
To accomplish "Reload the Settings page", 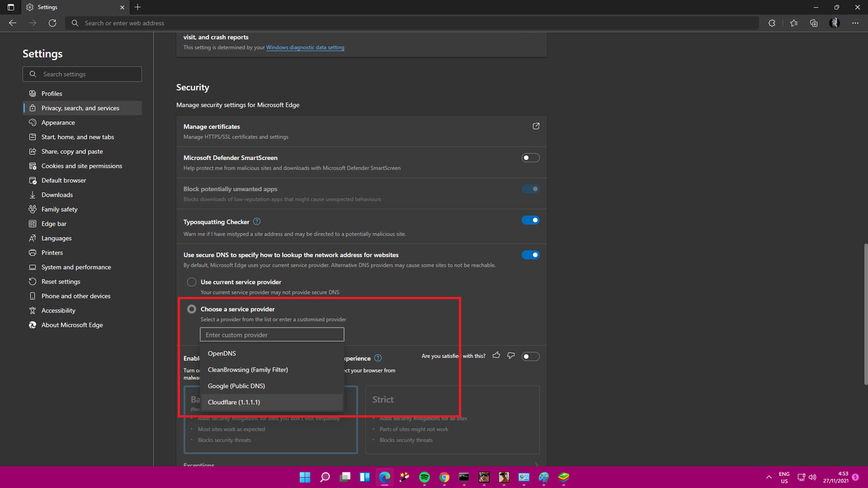I will pyautogui.click(x=52, y=23).
